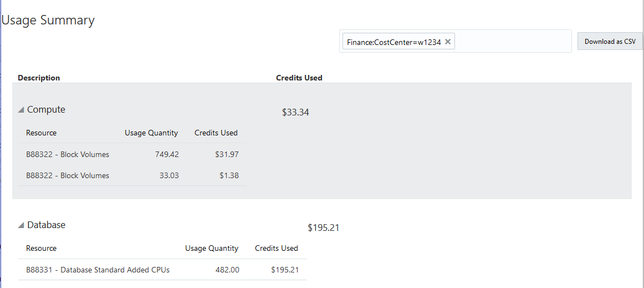Click the Database section heading
This screenshot has width=644, height=288.
coord(46,225)
